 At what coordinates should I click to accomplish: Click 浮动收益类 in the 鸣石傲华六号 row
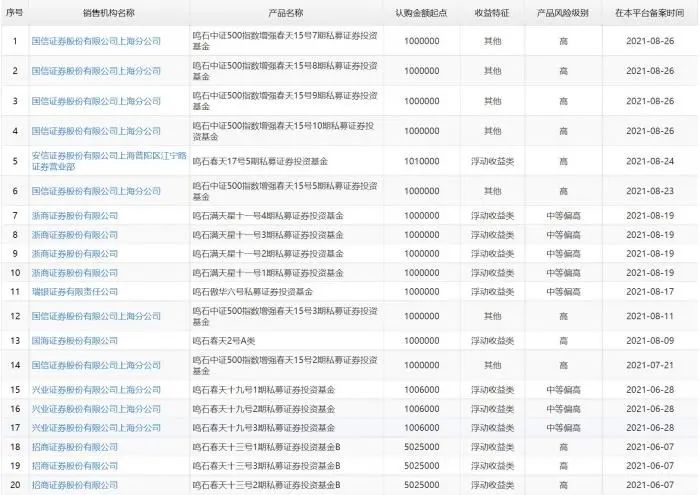click(x=492, y=291)
